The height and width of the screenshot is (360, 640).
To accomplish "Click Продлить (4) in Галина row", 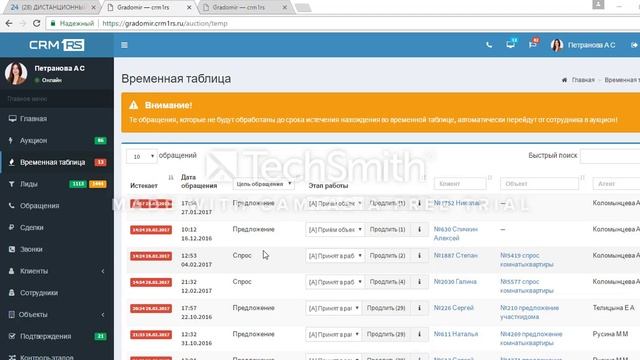I will (387, 282).
